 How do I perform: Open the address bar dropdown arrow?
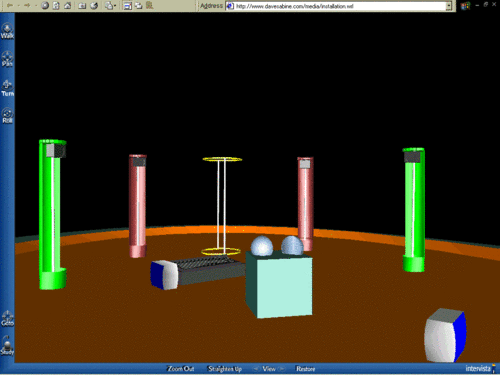coord(449,6)
